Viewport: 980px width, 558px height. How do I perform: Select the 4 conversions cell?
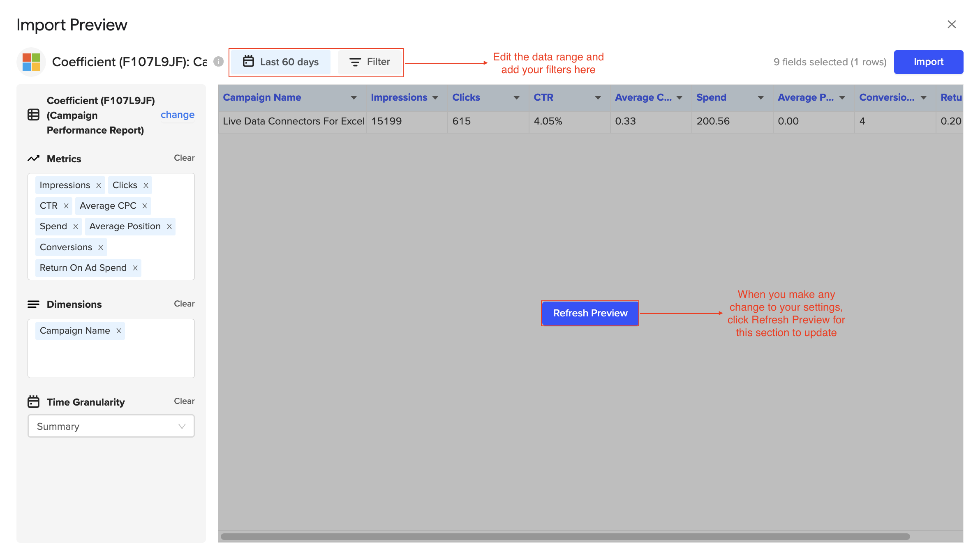tap(895, 122)
